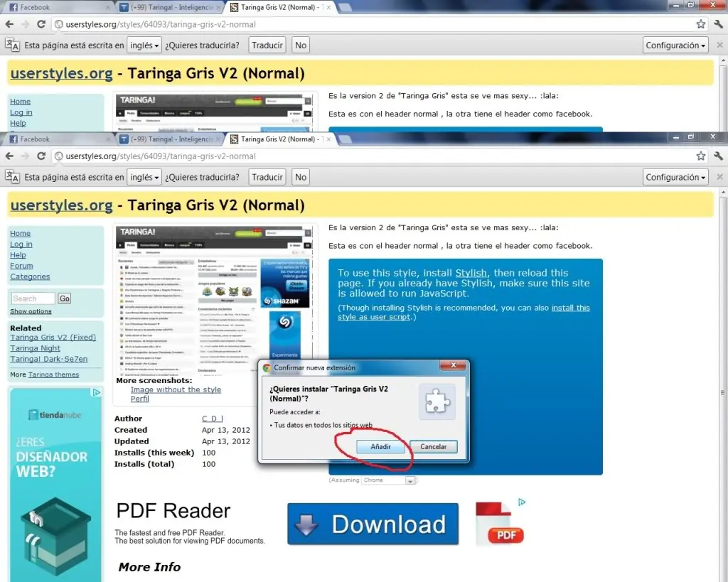This screenshot has height=582, width=728.
Task: Close the Confirmar nueva extensión dialog
Action: point(454,365)
